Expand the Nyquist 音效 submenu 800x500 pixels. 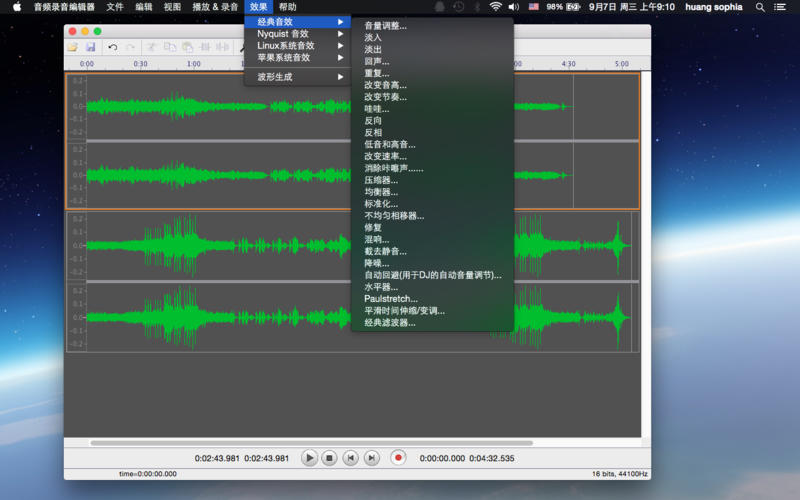[297, 34]
